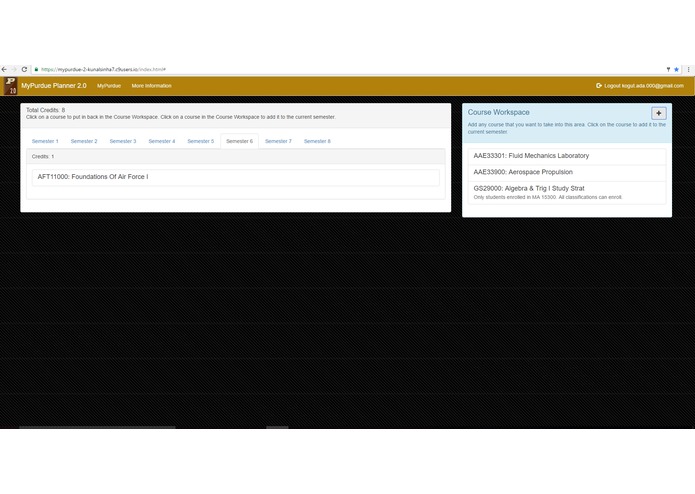This screenshot has width=695, height=494.
Task: Switch to Semester 7 tab
Action: click(278, 141)
